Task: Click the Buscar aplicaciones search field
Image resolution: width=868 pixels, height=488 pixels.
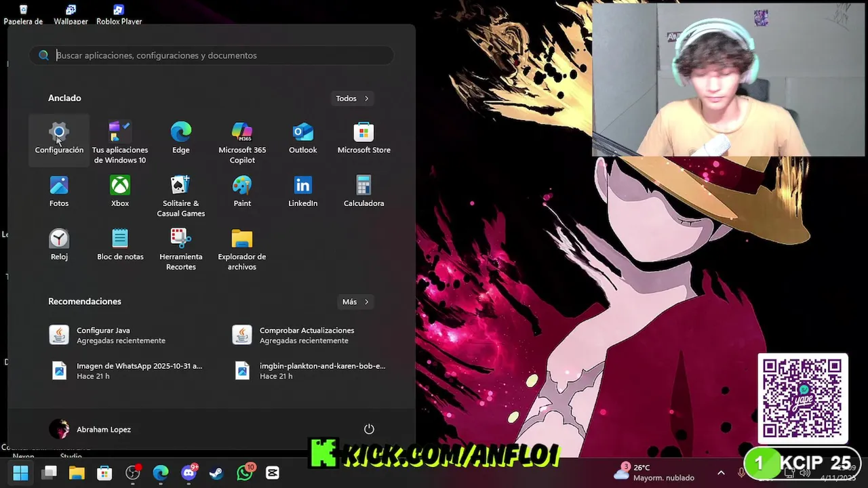Action: (x=212, y=56)
